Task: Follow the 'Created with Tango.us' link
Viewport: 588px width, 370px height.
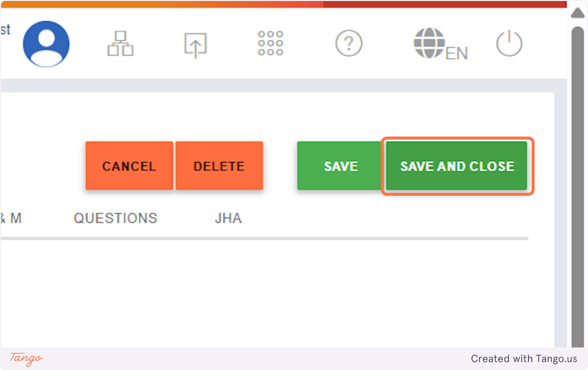Action: pyautogui.click(x=524, y=359)
